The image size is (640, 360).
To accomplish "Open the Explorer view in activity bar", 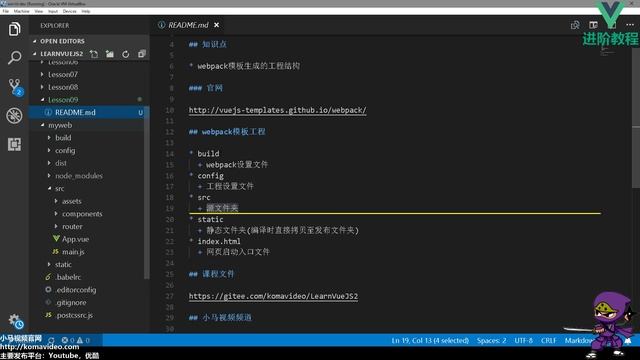I will tap(14, 29).
